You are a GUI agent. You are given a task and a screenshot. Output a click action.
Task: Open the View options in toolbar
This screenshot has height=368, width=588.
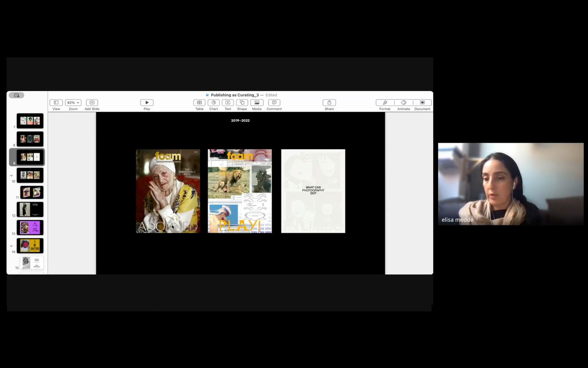point(56,103)
